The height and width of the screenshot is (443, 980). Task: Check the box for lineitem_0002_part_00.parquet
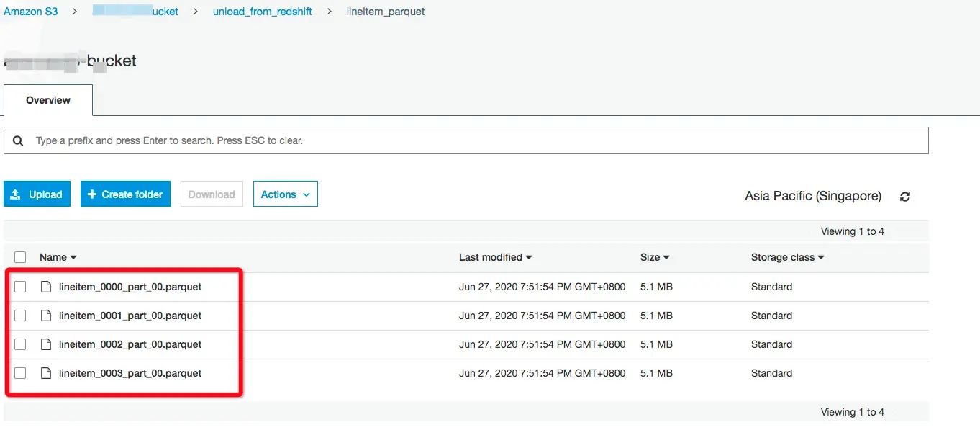click(20, 344)
